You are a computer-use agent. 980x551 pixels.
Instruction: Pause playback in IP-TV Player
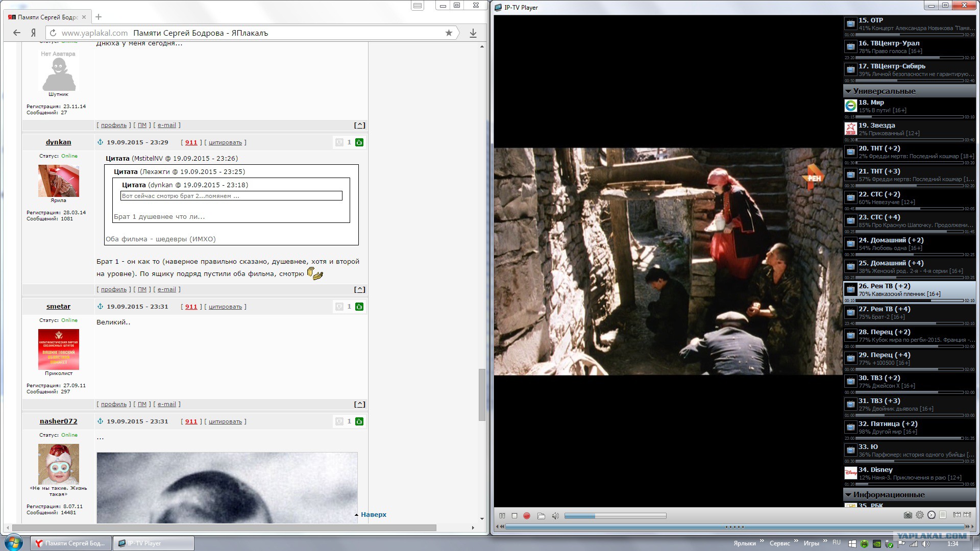[502, 516]
